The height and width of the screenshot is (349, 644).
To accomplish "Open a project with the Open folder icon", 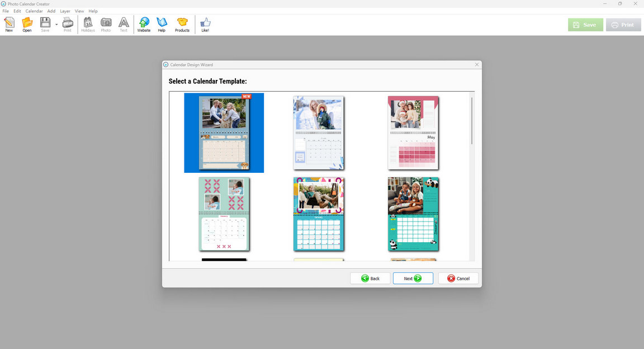I will click(x=27, y=25).
